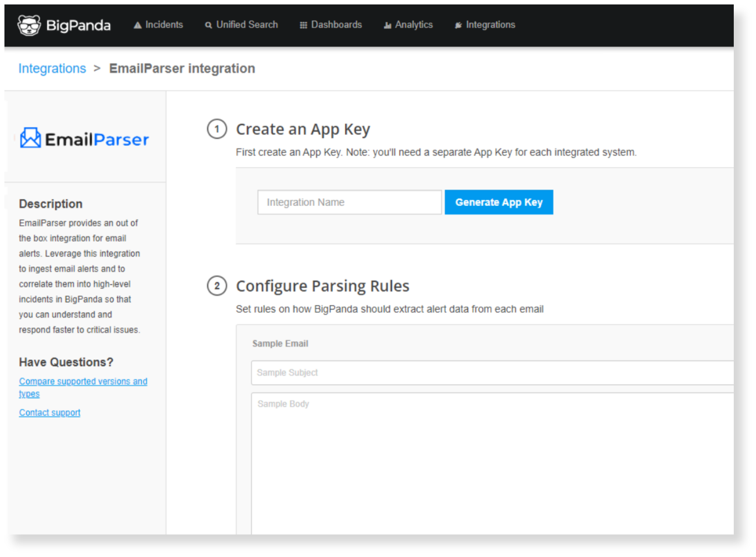This screenshot has height=557, width=756.
Task: Click the Create an App Key heading
Action: coord(303,129)
